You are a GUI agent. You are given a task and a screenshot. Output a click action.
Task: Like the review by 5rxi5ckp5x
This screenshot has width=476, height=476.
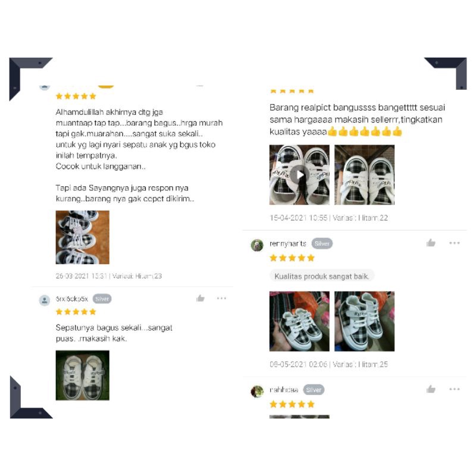tap(201, 299)
